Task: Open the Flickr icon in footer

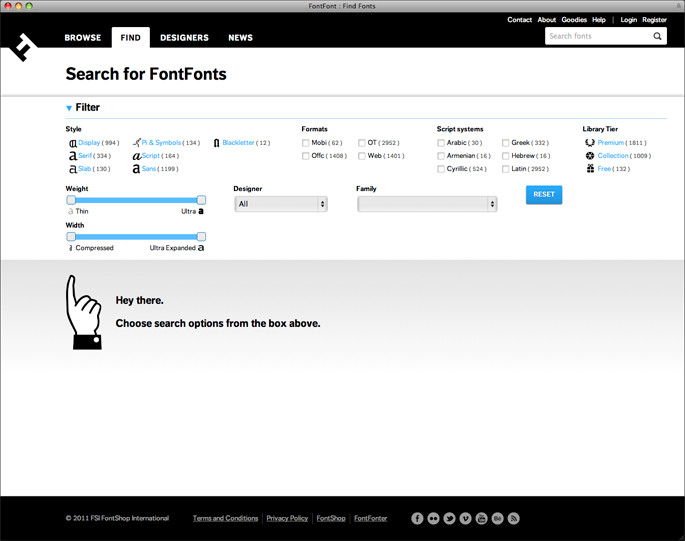Action: [x=433, y=518]
